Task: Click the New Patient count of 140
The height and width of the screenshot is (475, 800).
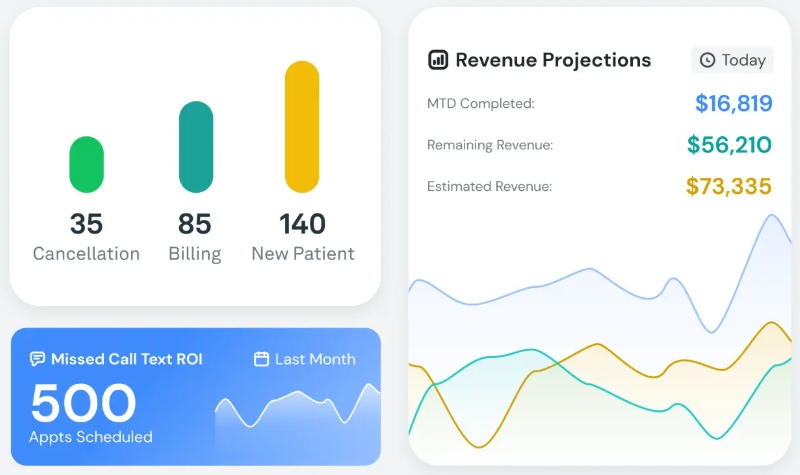Action: click(x=302, y=224)
